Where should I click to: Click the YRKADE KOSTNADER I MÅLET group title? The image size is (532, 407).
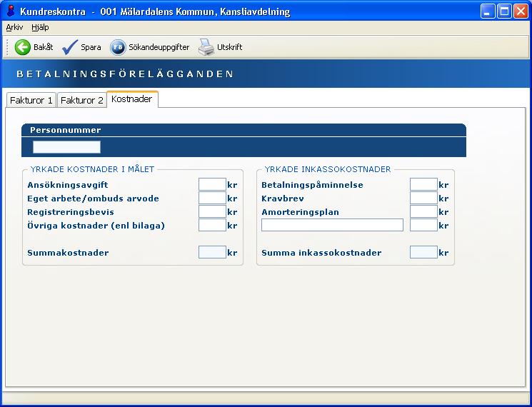(x=92, y=169)
